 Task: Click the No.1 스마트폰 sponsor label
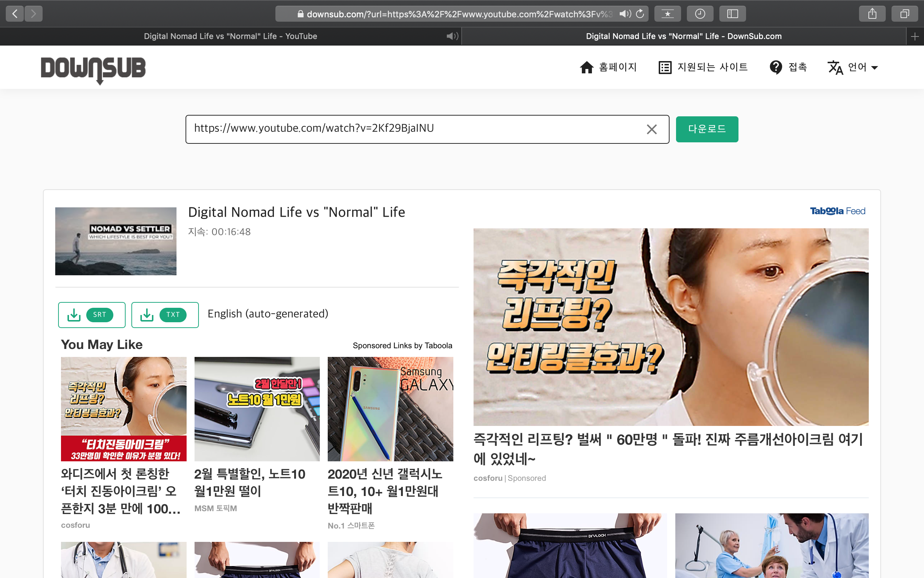351,526
